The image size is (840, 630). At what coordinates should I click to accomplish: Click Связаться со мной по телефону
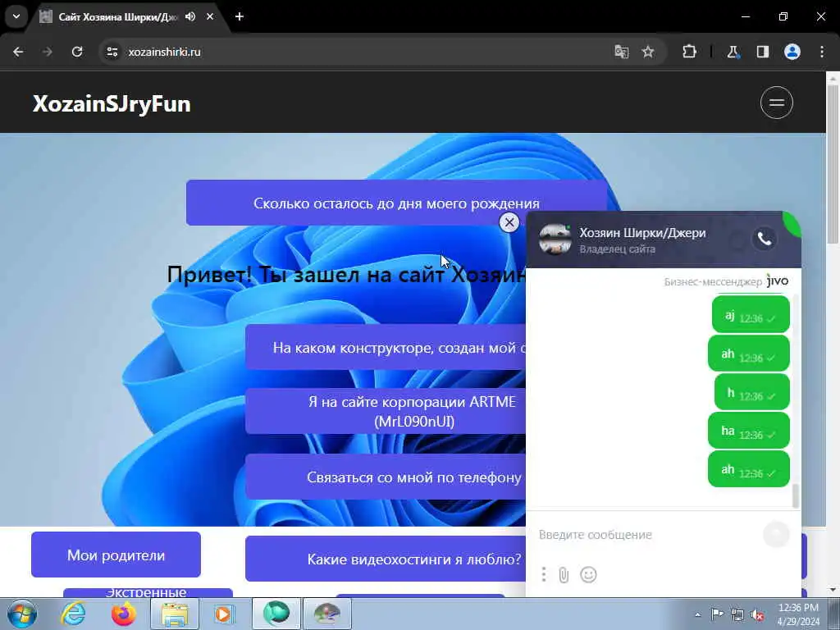(x=386, y=477)
